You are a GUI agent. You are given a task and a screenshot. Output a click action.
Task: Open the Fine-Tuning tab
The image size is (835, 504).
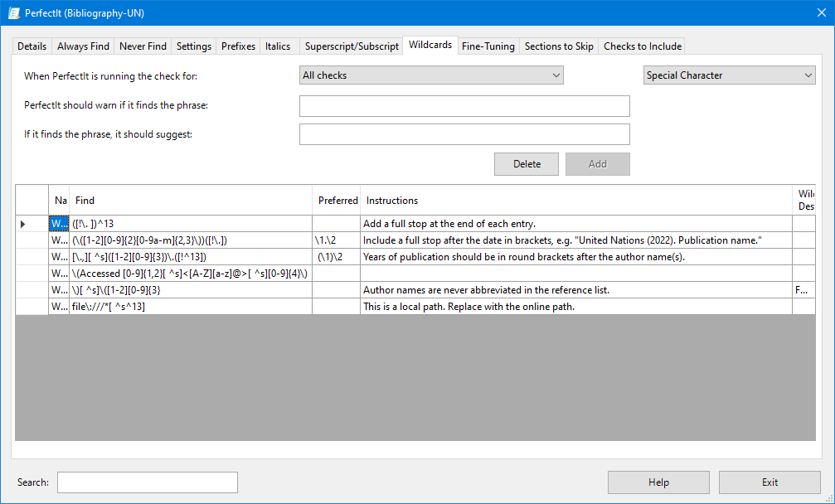coord(488,46)
